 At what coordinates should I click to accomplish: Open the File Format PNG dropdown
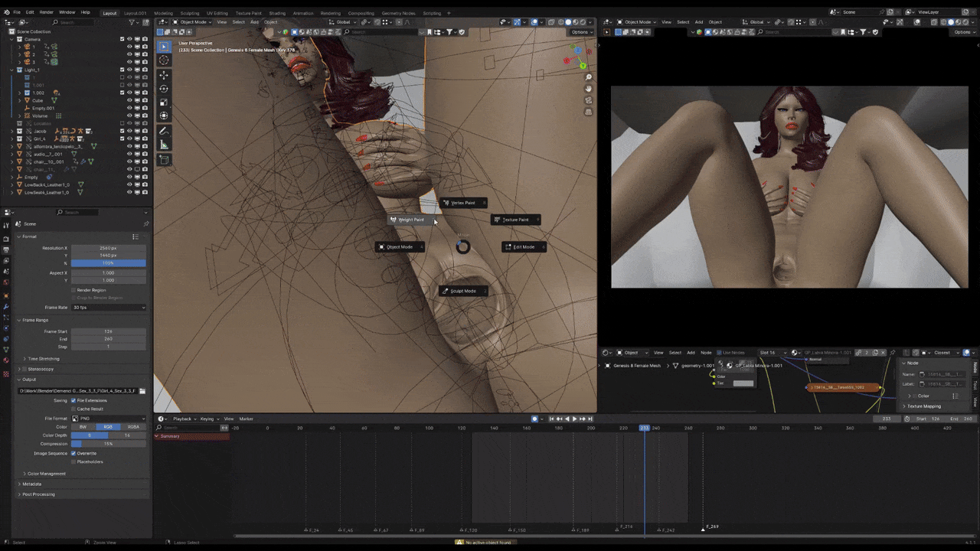(109, 419)
